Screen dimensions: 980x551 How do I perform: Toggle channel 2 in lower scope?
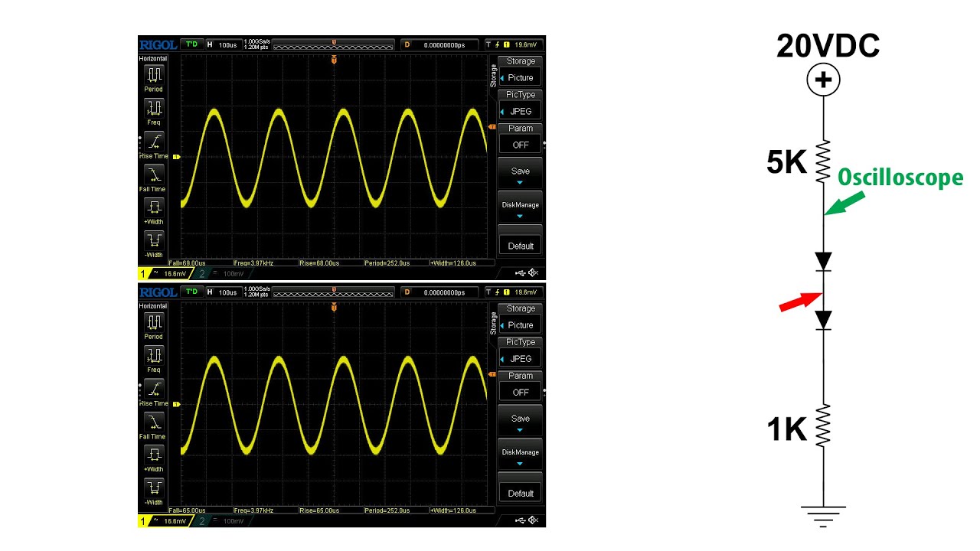[x=223, y=520]
